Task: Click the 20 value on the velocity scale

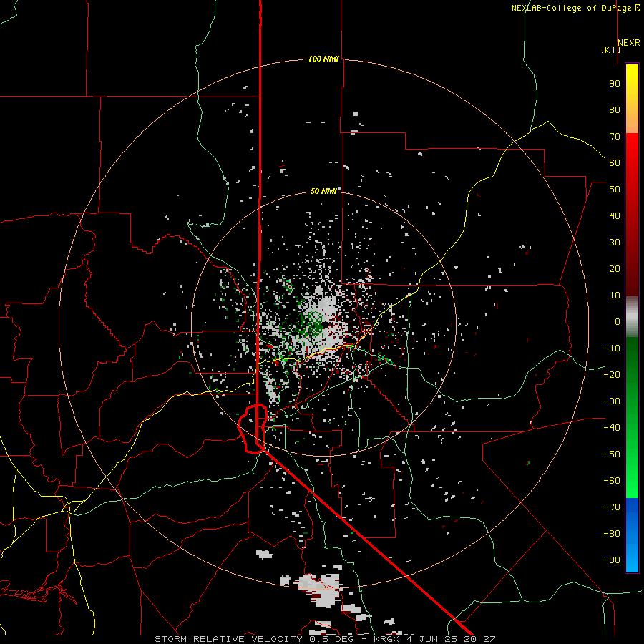Action: pyautogui.click(x=615, y=269)
